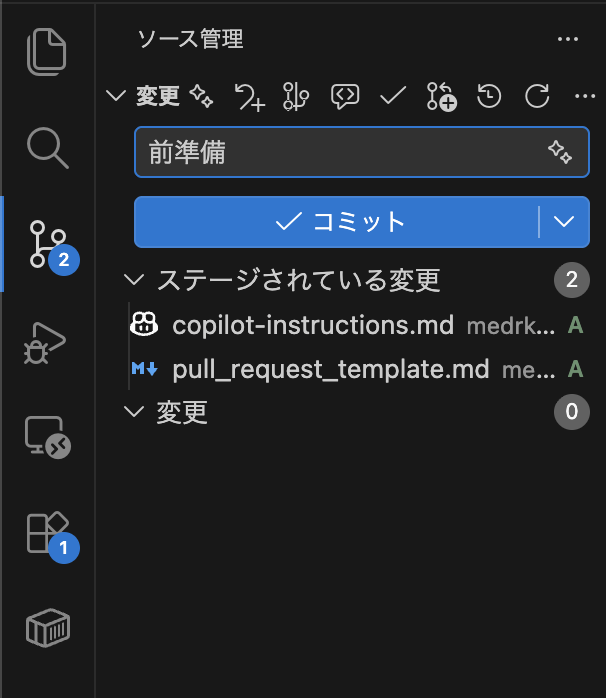
Task: Open the commit options dropdown arrow
Action: tap(564, 222)
